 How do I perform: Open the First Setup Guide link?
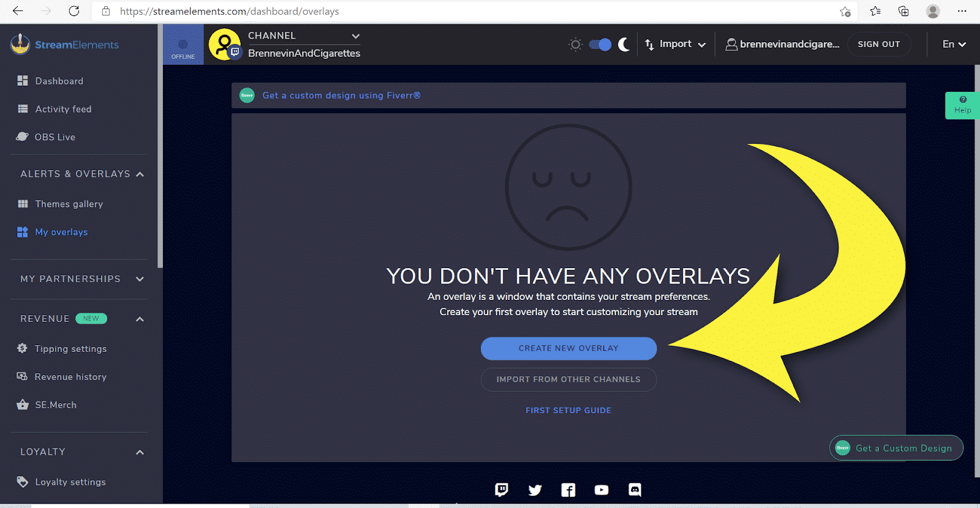point(568,411)
